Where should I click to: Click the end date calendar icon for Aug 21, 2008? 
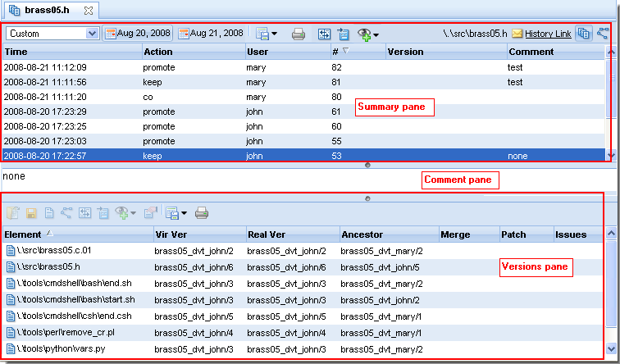coord(185,34)
